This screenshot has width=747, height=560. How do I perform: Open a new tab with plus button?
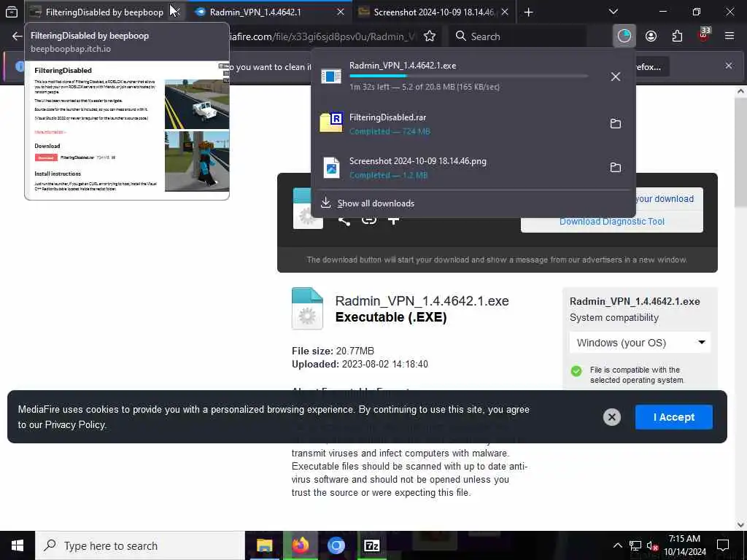pos(528,12)
